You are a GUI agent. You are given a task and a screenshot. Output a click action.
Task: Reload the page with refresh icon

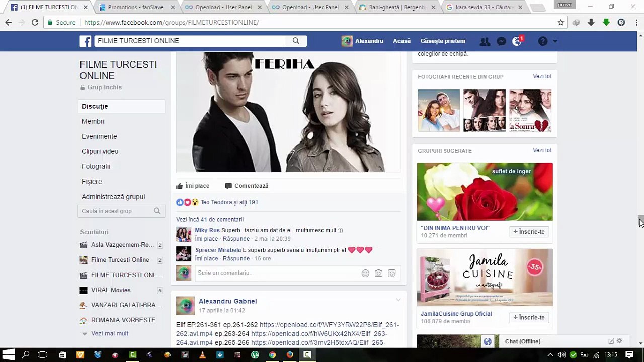[35, 22]
